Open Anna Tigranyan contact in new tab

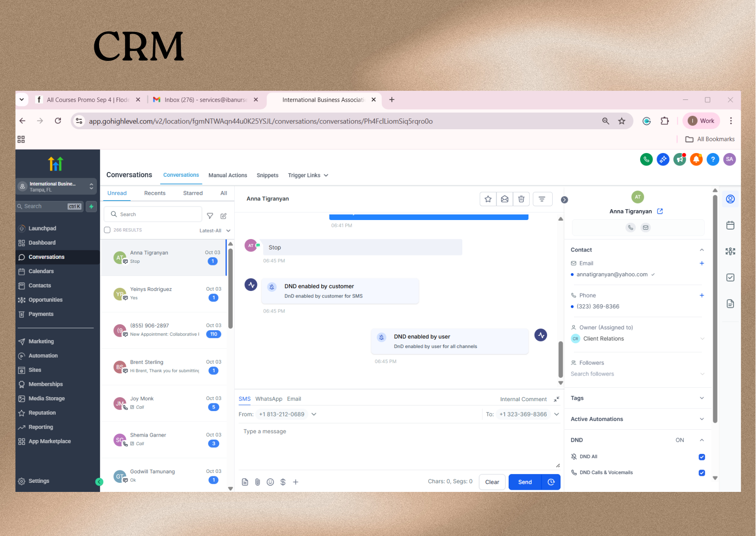660,211
